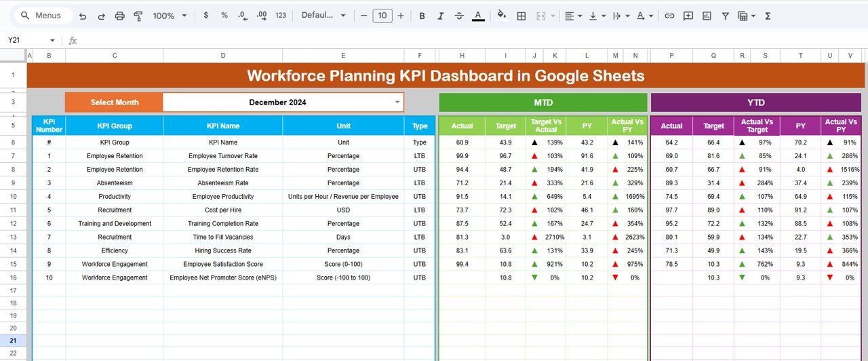Click the Time to Fill Vacancies cell

pos(222,237)
